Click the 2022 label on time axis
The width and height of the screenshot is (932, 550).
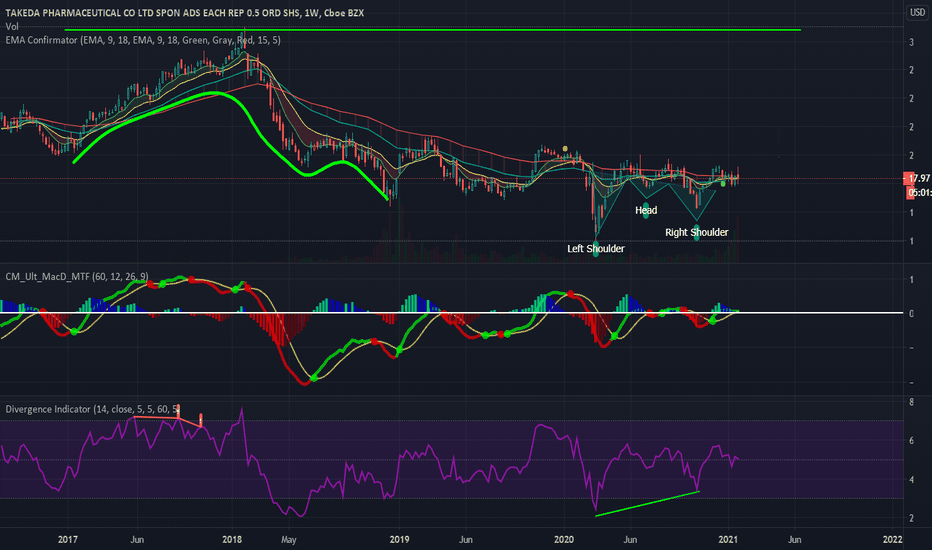[x=893, y=539]
